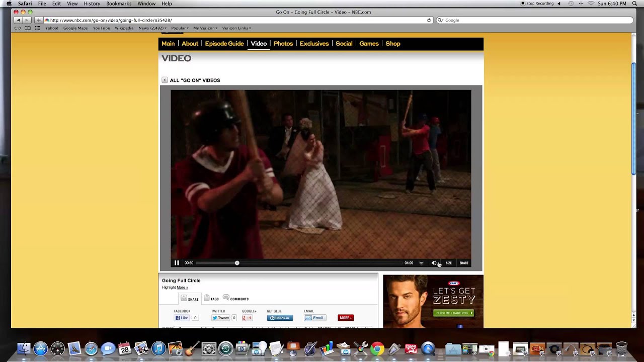Image resolution: width=644 pixels, height=362 pixels.
Task: Click the Facebook Like button
Action: coord(182,318)
